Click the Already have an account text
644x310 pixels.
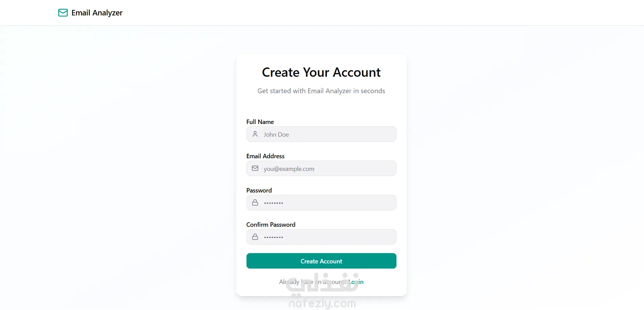pos(312,282)
